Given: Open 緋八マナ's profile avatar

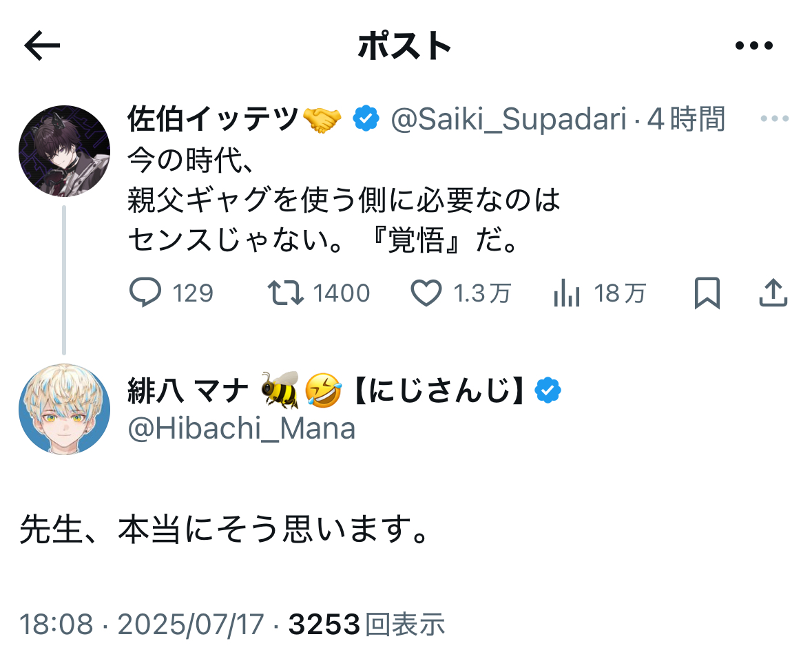Looking at the screenshot, I should coord(64,409).
